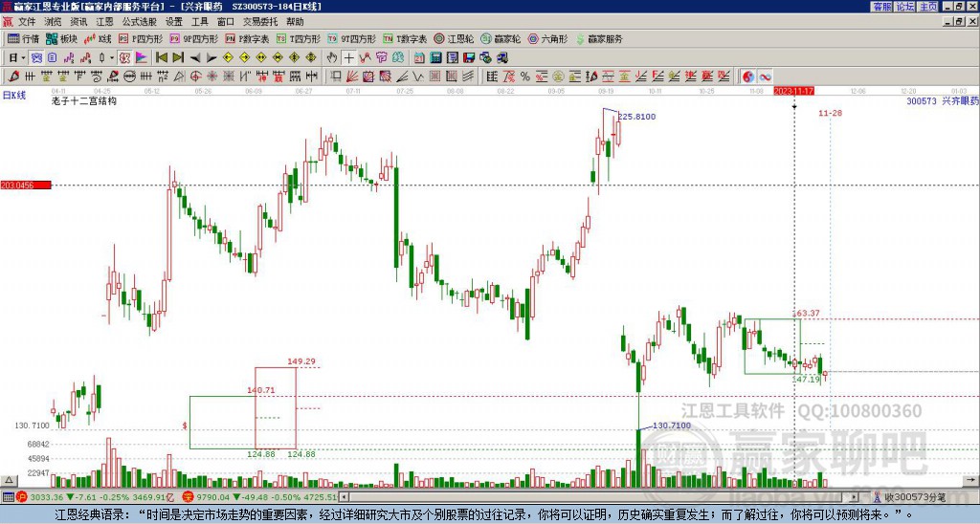Open the 赢家轮 wheel tool

[501, 38]
